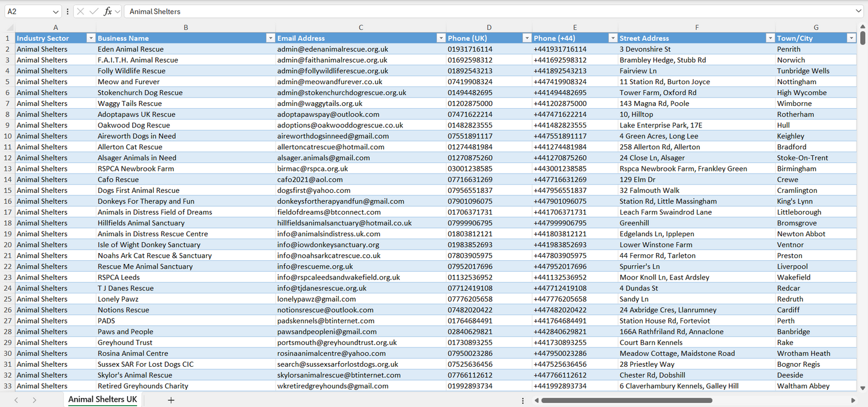The image size is (868, 407).
Task: Select town cell Stoke-On-Trent
Action: pos(816,158)
